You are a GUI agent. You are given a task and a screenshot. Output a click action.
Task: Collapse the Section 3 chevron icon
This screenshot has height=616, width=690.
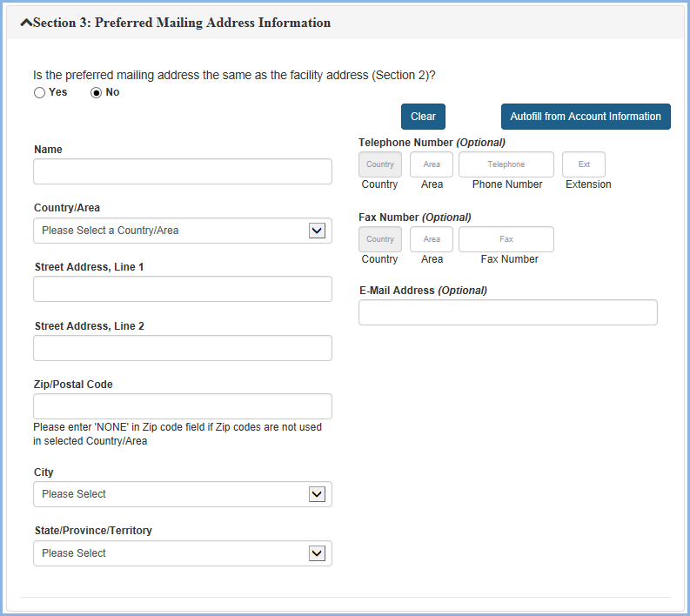click(26, 23)
